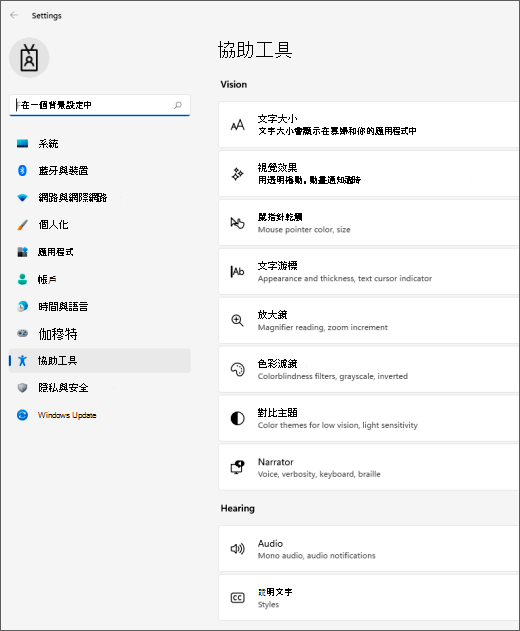520x631 pixels.
Task: Click the color filters palette icon
Action: pyautogui.click(x=237, y=369)
